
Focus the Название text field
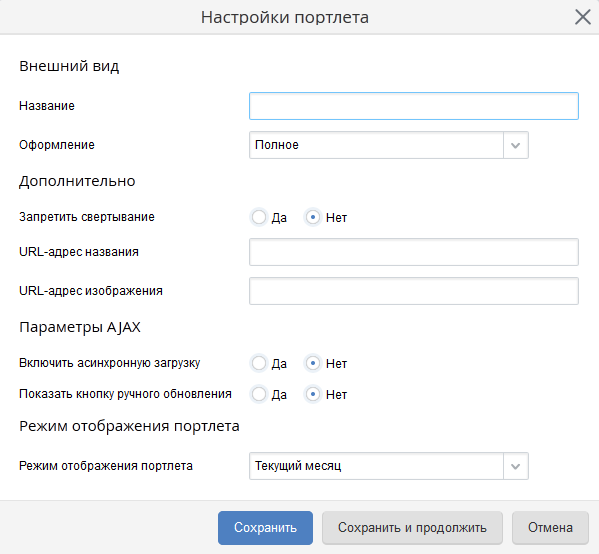[x=414, y=106]
